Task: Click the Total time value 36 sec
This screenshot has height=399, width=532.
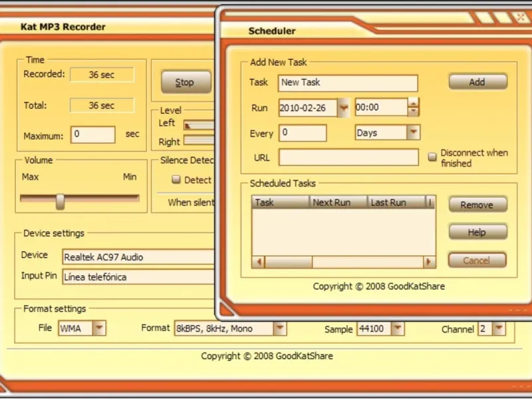Action: pos(102,106)
